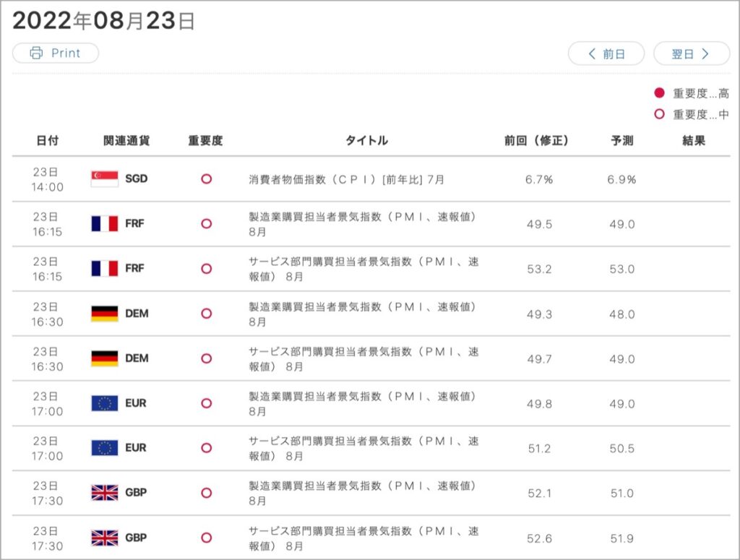Click the タイトル column header

(x=366, y=141)
